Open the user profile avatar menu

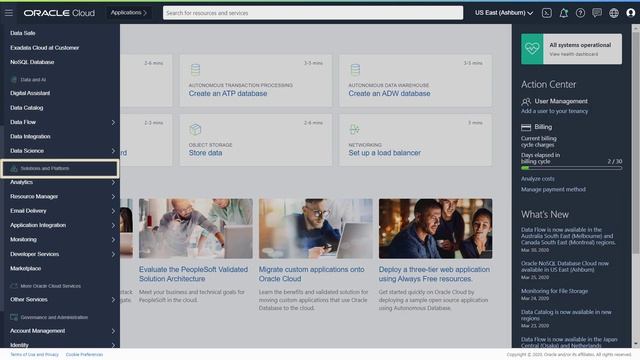tap(631, 13)
